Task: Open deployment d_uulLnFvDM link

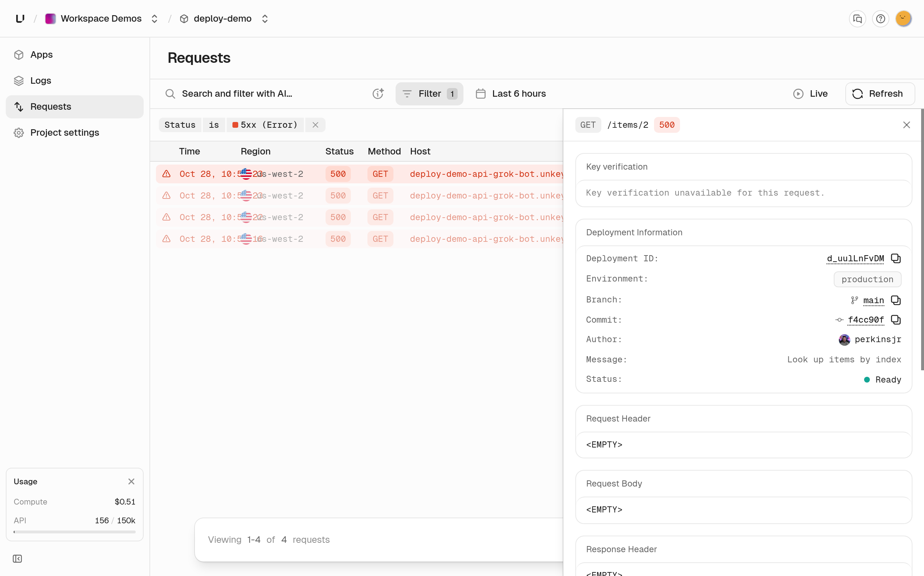Action: coord(855,258)
